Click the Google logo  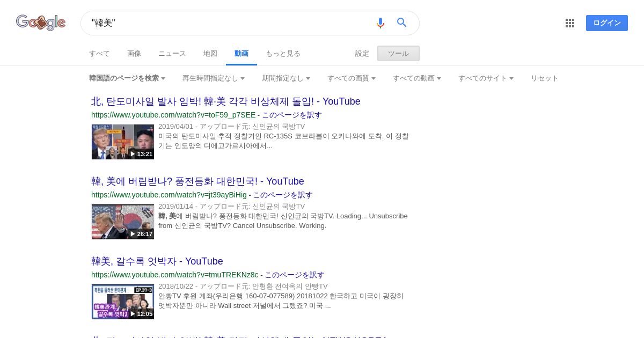(41, 23)
